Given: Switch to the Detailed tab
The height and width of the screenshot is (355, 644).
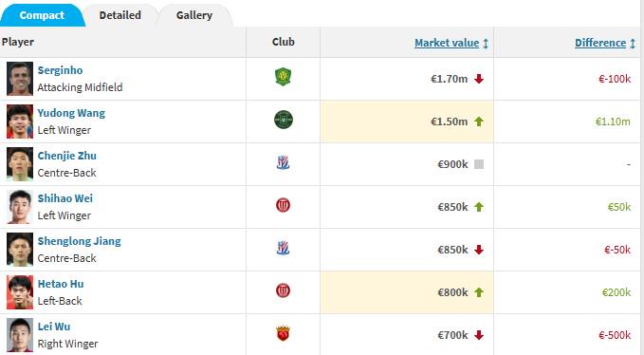Looking at the screenshot, I should point(120,15).
